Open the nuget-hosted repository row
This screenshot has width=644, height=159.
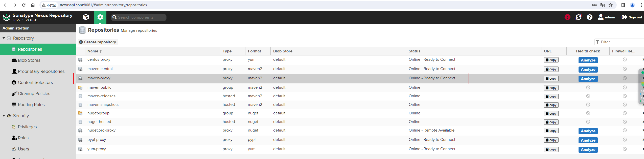tap(360, 122)
